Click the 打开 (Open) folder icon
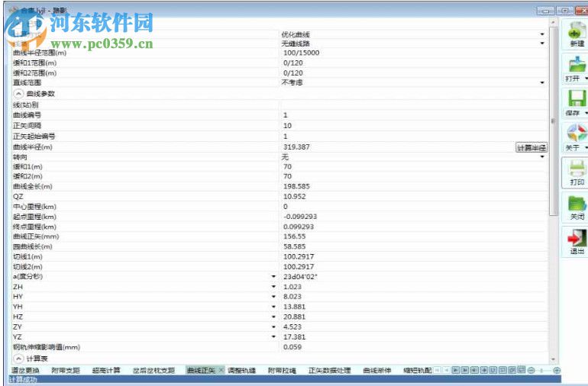This screenshot has height=386, width=588. (x=577, y=64)
